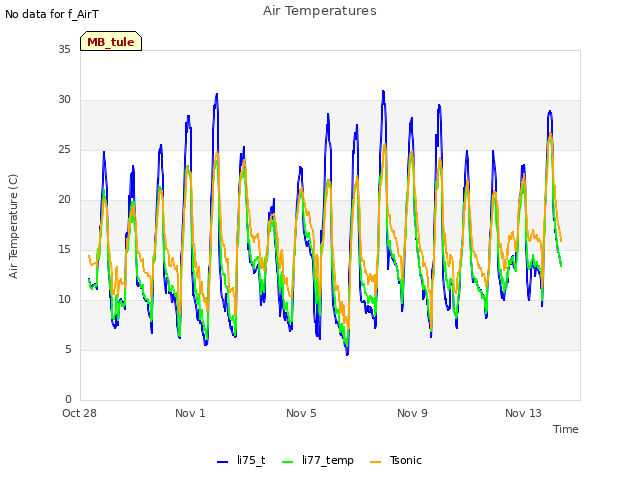Click the 10 y-axis tick label
The width and height of the screenshot is (640, 480).
tap(64, 300)
